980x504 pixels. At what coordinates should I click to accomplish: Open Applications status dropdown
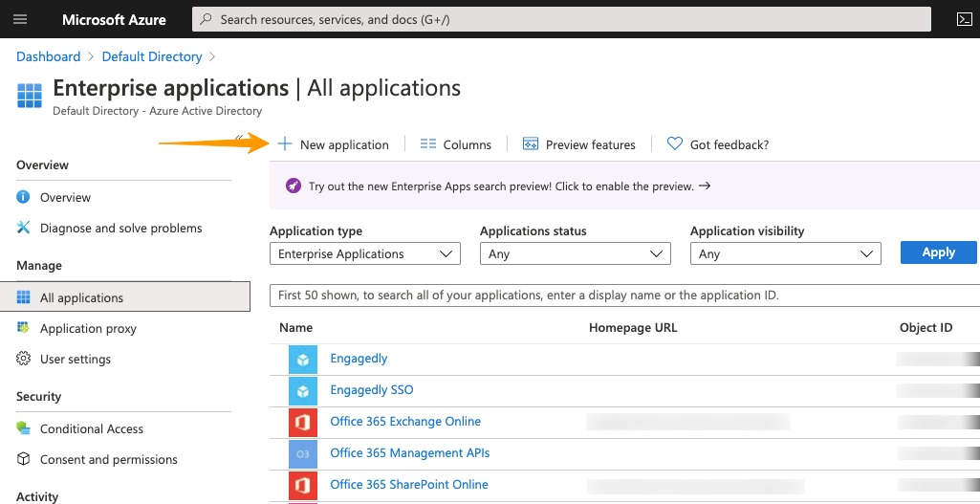tap(575, 253)
